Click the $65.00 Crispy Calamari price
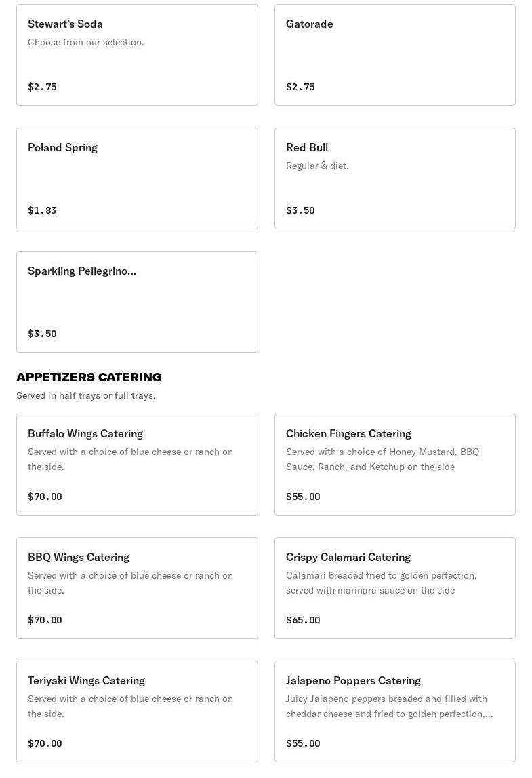Screen dimensions: 532x778 point(303,620)
